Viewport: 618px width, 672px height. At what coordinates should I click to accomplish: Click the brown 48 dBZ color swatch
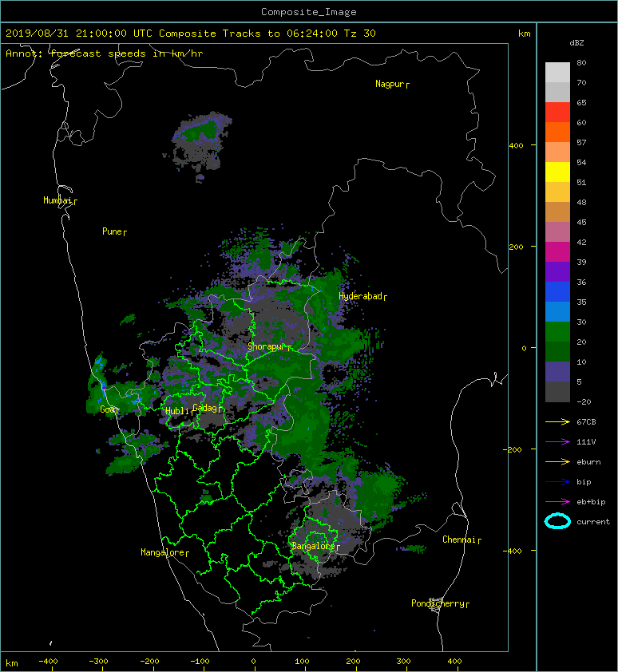coord(557,212)
